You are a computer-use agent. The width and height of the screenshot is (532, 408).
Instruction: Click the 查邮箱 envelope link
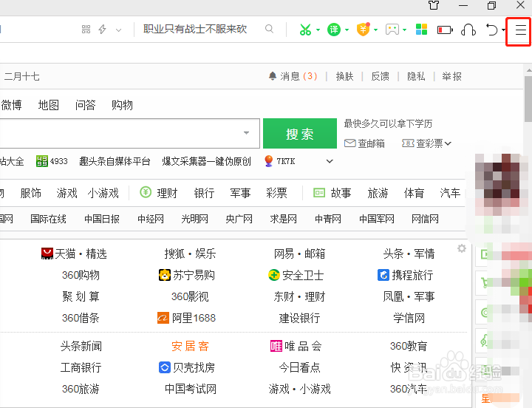364,143
